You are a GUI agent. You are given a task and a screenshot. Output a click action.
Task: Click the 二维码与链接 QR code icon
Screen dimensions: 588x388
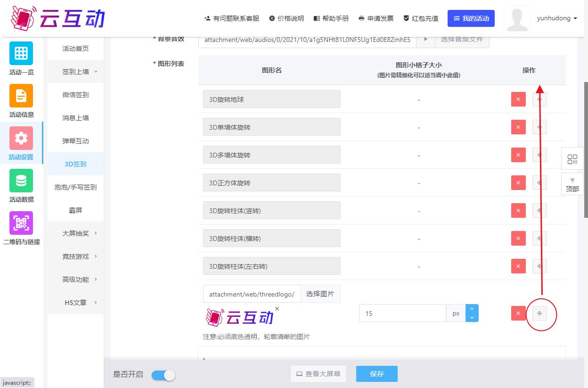tap(21, 223)
